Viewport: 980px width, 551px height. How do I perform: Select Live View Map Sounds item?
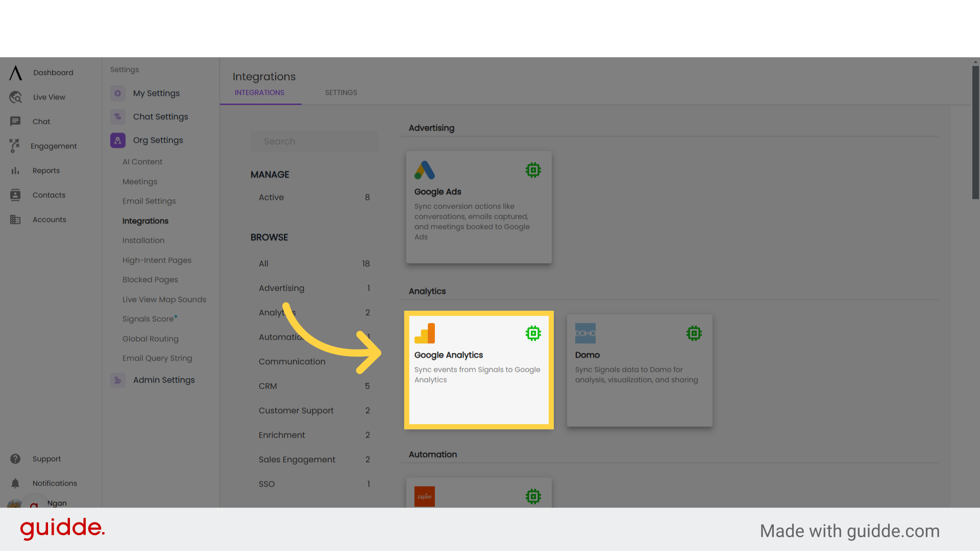[164, 299]
